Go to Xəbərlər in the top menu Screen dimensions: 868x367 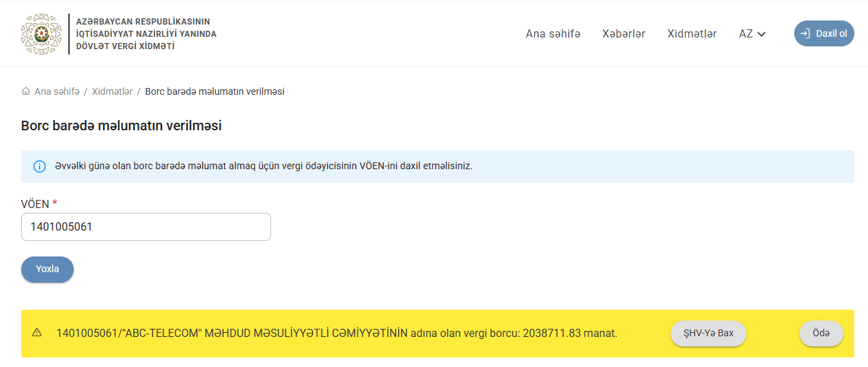pos(624,33)
